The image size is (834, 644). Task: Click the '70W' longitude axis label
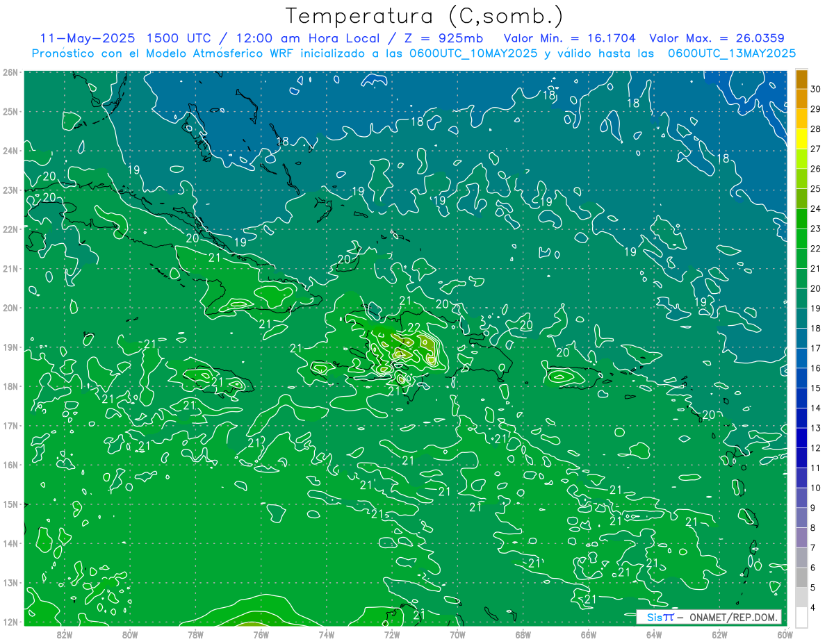[x=457, y=634]
